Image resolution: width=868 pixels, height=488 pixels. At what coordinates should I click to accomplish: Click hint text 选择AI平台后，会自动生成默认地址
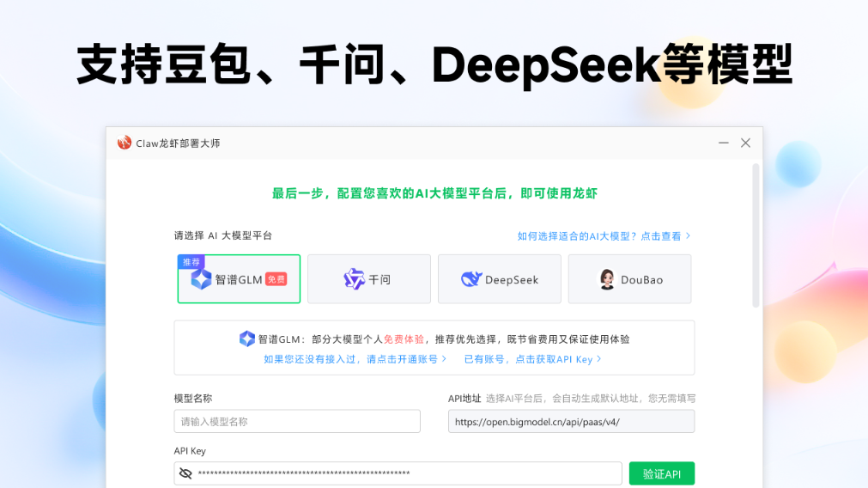click(x=591, y=399)
